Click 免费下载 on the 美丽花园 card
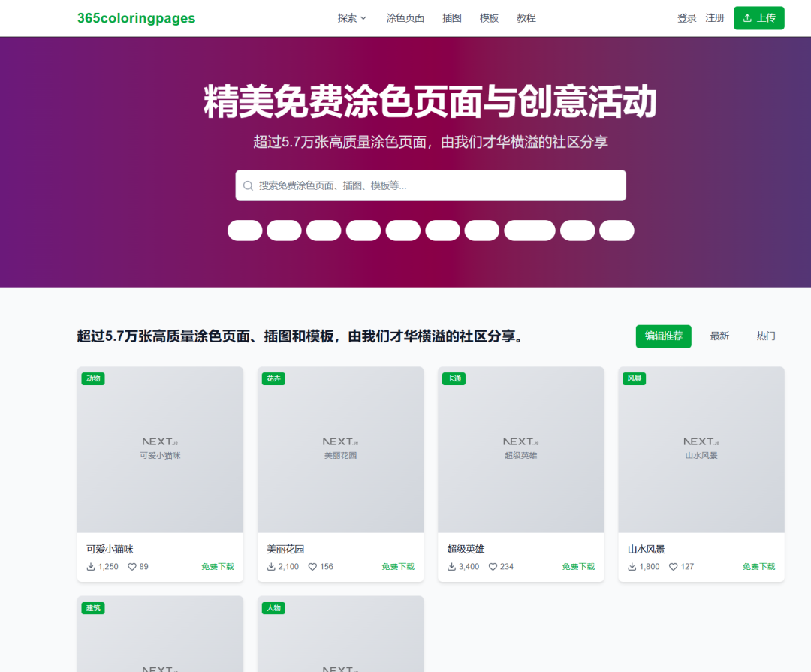 click(398, 566)
